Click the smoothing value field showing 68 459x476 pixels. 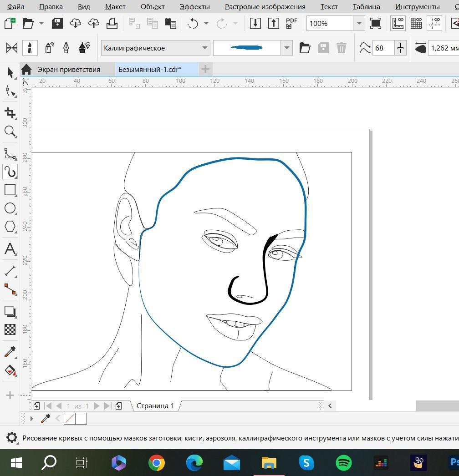(x=383, y=48)
